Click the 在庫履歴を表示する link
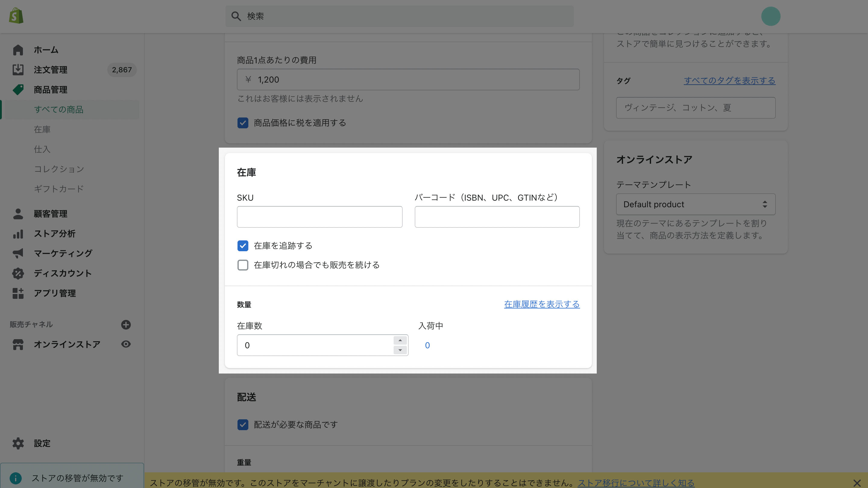 point(542,304)
